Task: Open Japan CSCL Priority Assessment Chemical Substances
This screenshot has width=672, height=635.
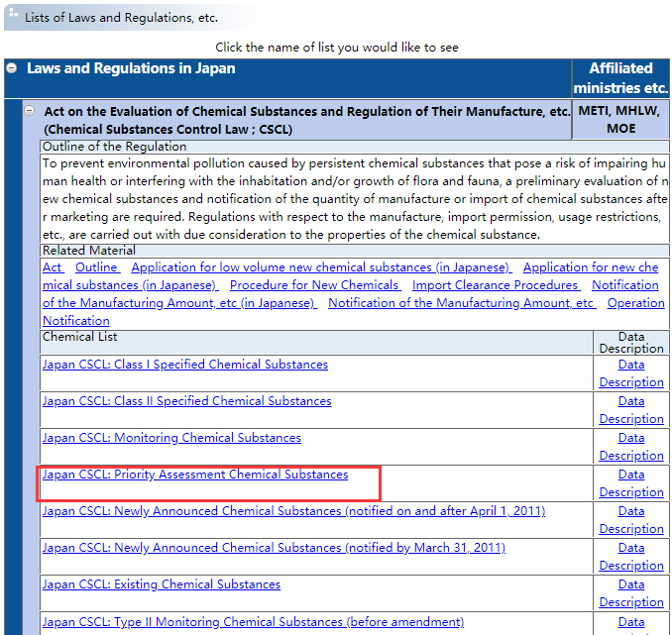Action: pos(195,475)
